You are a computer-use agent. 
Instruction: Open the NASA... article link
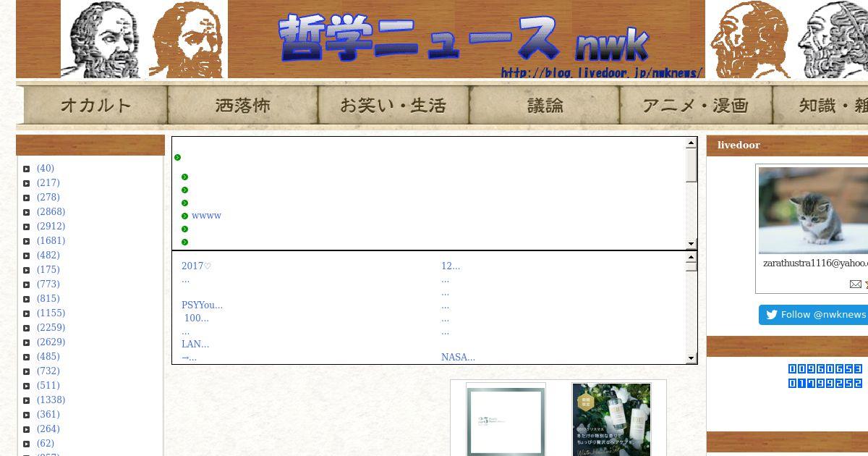click(458, 358)
